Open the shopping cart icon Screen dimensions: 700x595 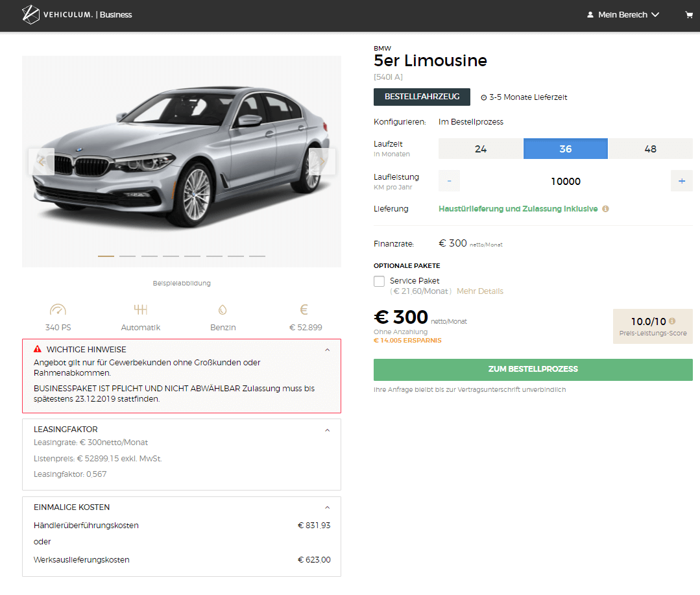(x=689, y=15)
